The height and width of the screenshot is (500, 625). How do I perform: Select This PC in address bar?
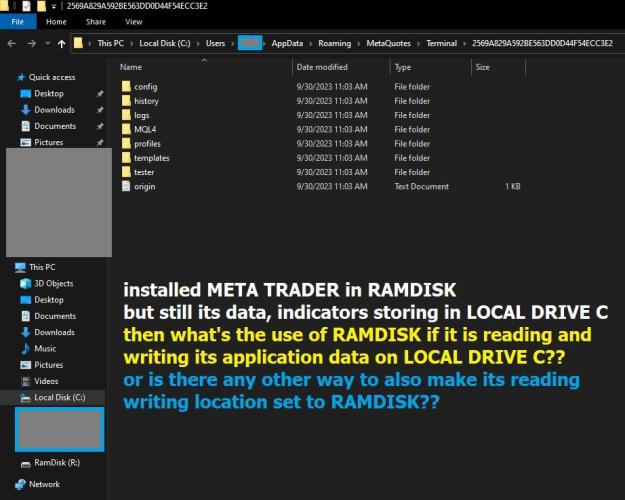pyautogui.click(x=110, y=43)
